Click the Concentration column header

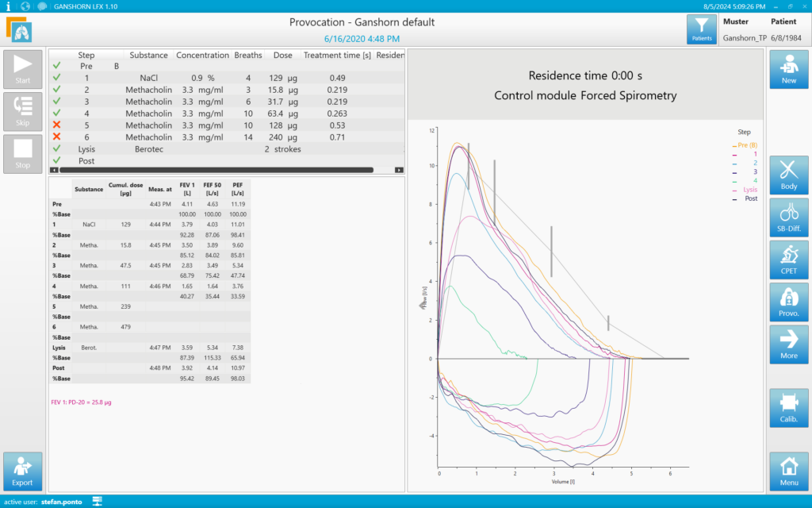(202, 55)
